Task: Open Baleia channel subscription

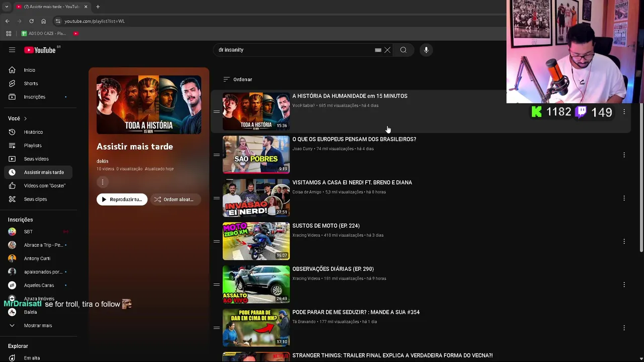Action: (38, 312)
